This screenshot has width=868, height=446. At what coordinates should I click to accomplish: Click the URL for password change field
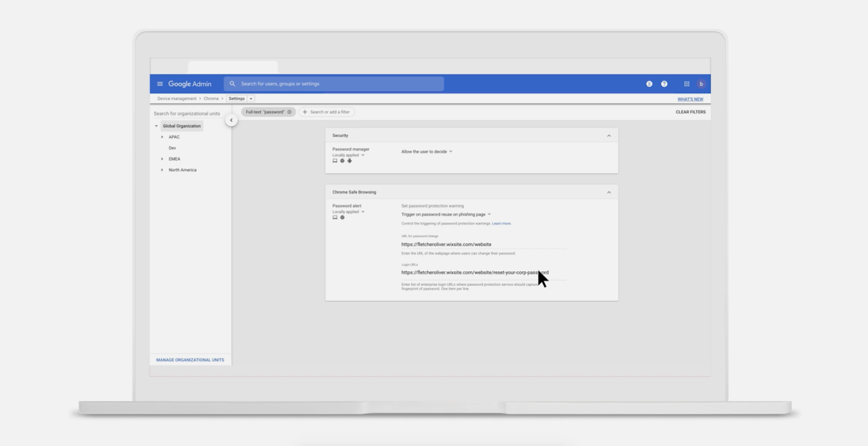[482, 244]
